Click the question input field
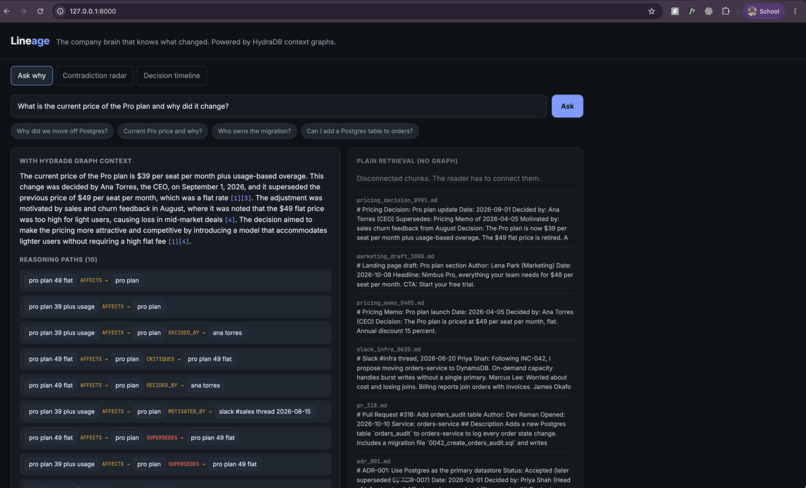 (279, 106)
